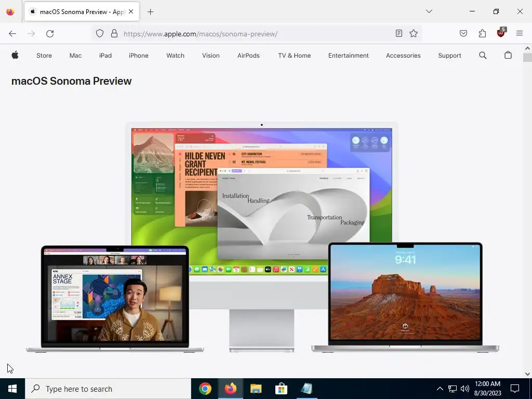The width and height of the screenshot is (532, 399).
Task: Toggle reader view icon in address bar
Action: [x=399, y=33]
